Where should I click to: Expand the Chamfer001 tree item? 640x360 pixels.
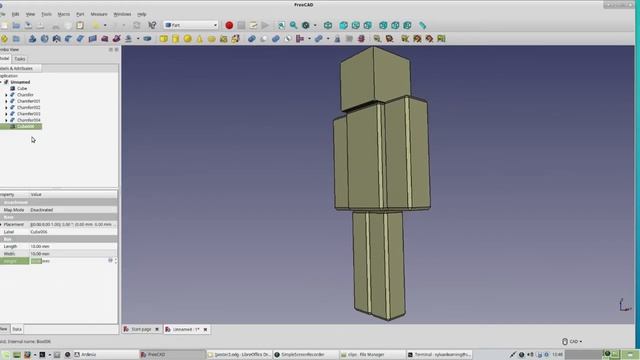pos(6,101)
